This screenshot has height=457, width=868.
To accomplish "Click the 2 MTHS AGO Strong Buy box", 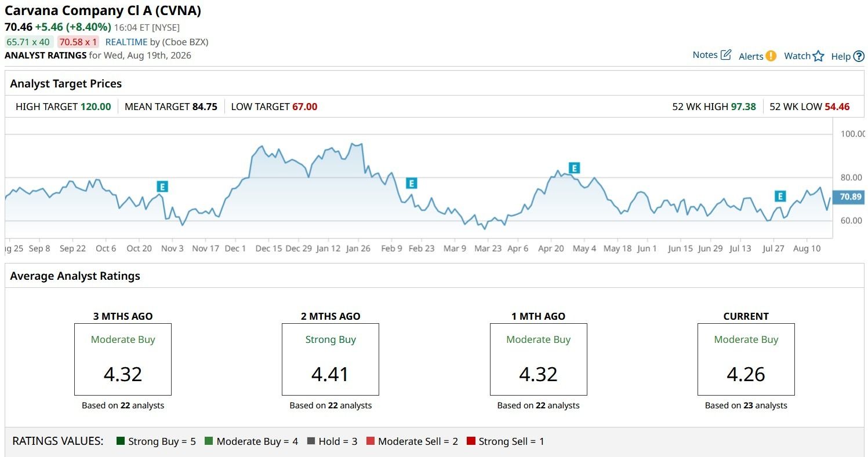I will pos(331,359).
